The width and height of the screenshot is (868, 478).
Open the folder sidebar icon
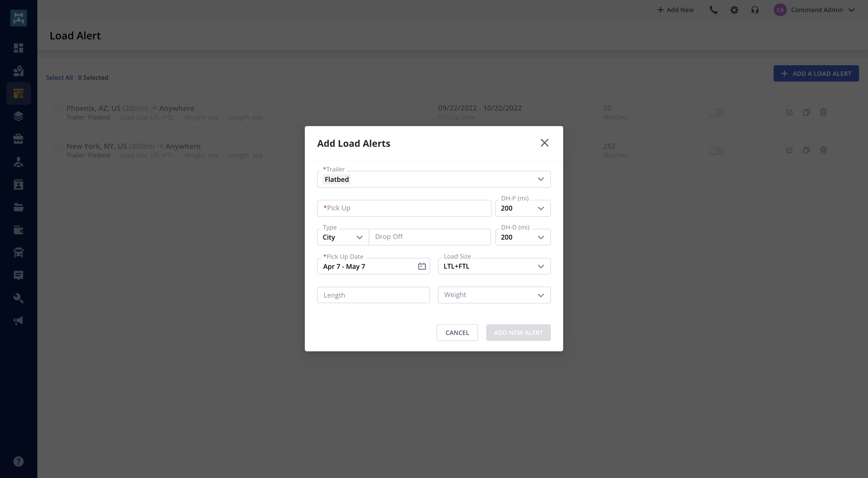(19, 207)
